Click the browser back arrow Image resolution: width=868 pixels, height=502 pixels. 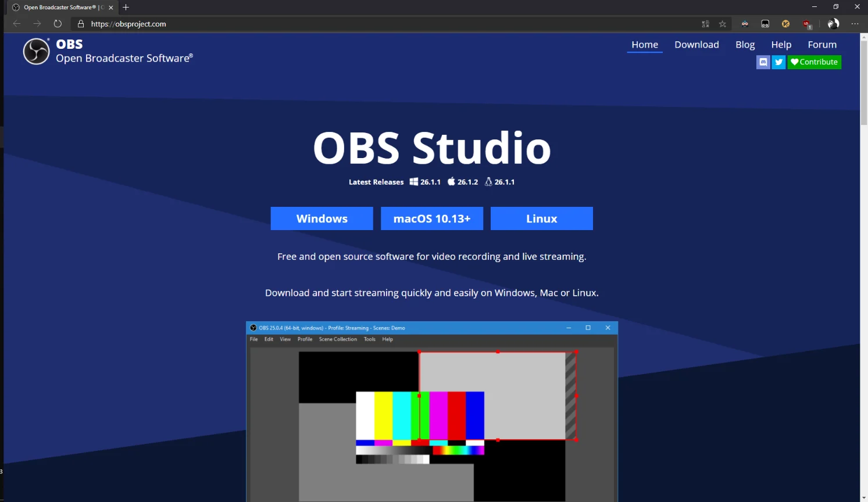[17, 24]
